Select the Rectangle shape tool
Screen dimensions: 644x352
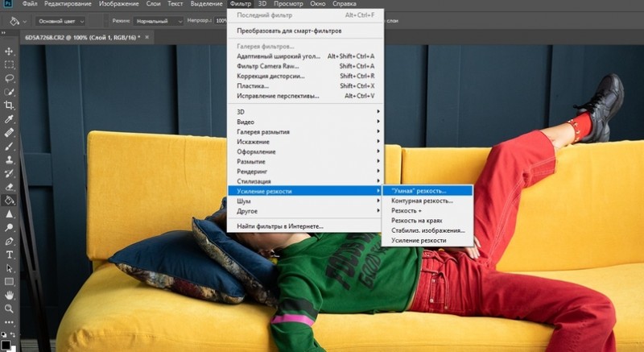tap(9, 282)
